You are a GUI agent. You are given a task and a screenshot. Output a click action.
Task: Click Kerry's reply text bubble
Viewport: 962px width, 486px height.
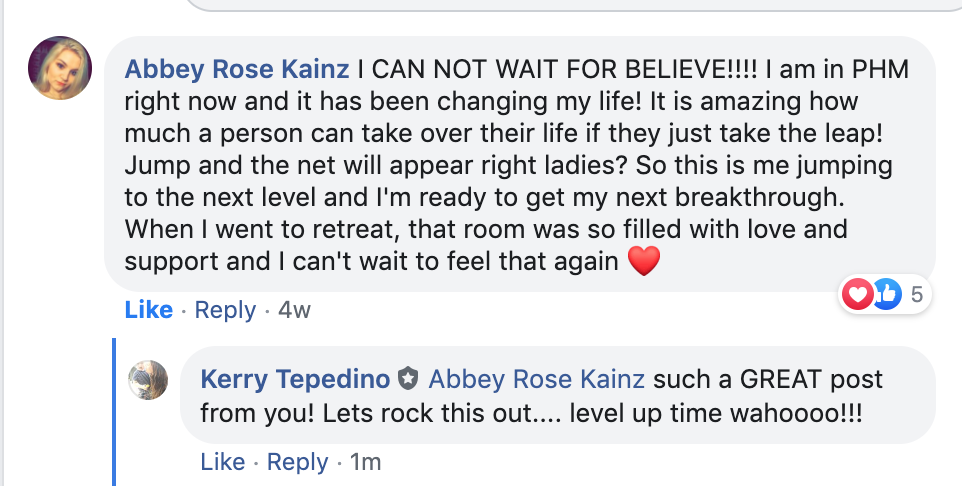click(558, 395)
